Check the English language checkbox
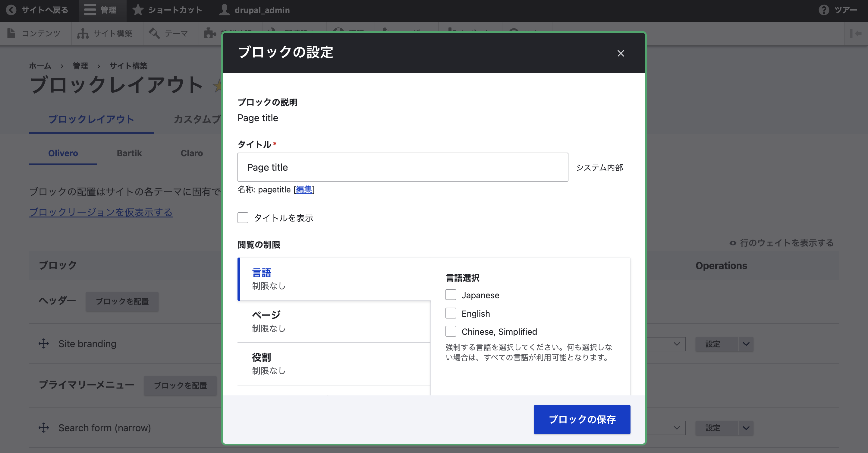 tap(451, 313)
